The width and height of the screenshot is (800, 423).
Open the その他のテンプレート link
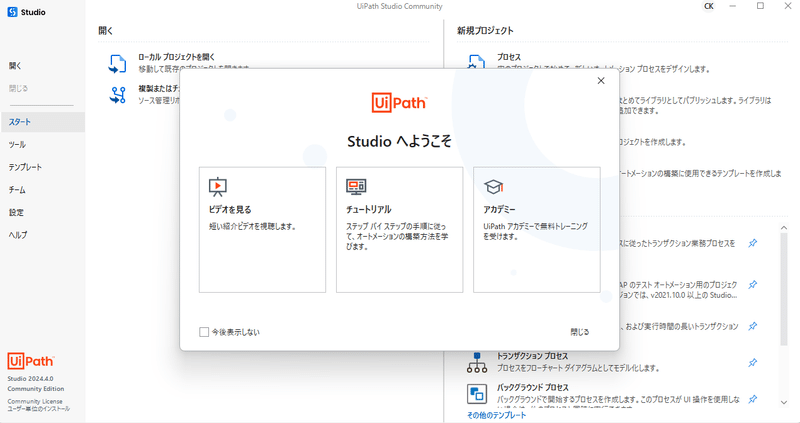tap(496, 415)
